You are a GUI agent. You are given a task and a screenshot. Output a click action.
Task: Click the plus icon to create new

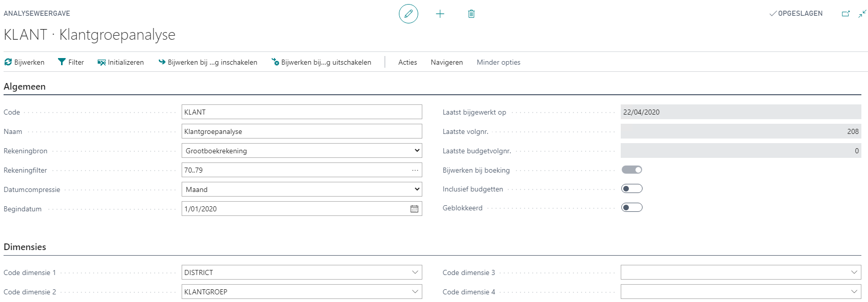(x=440, y=14)
